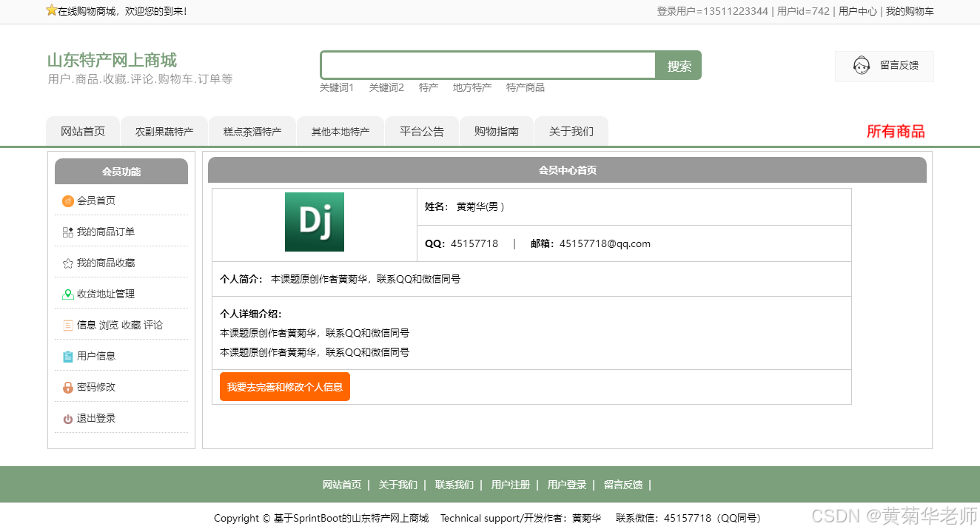Click the Dj profile avatar image
The height and width of the screenshot is (532, 980).
pyautogui.click(x=315, y=222)
